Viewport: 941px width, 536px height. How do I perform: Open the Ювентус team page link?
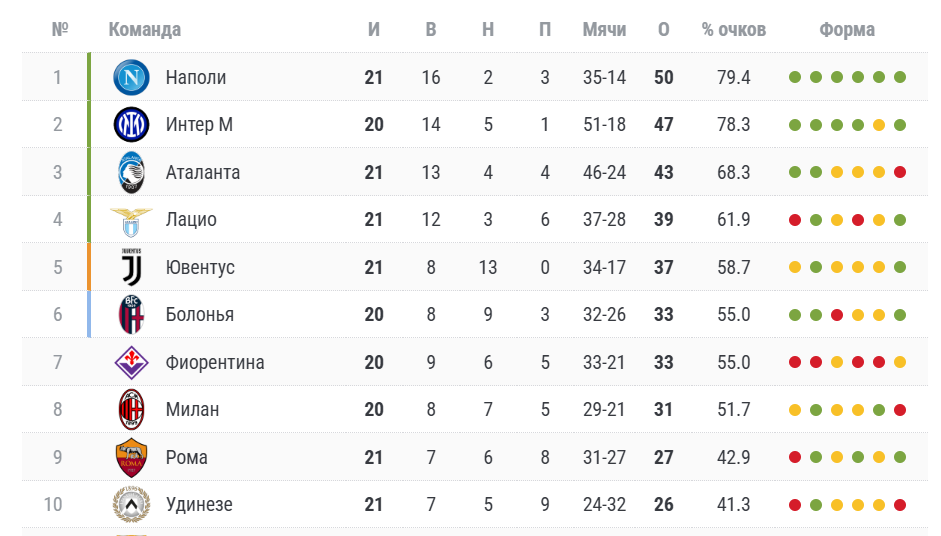(x=200, y=267)
